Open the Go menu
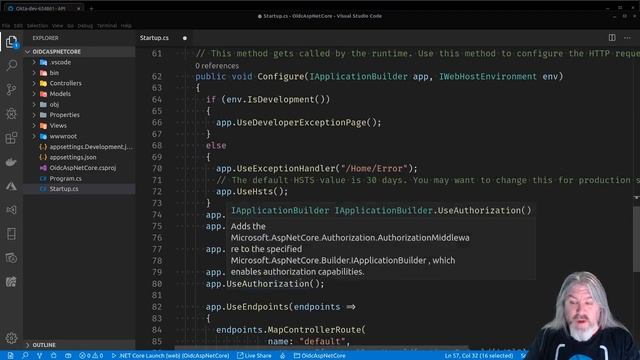 (70, 26)
